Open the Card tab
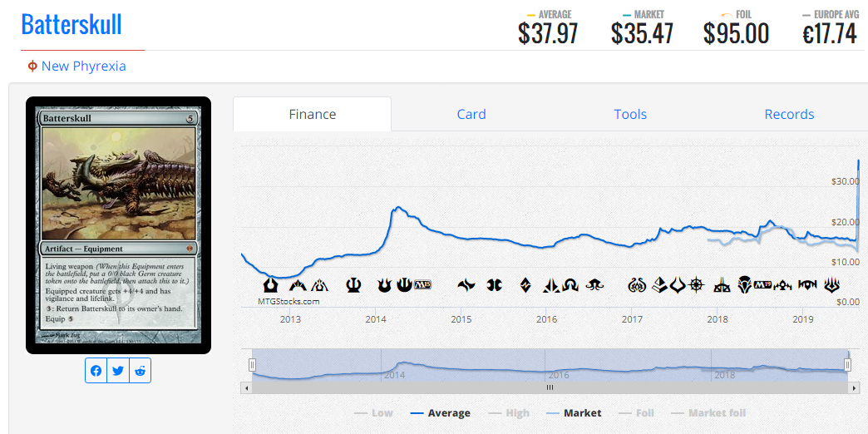This screenshot has width=868, height=434. (x=471, y=114)
